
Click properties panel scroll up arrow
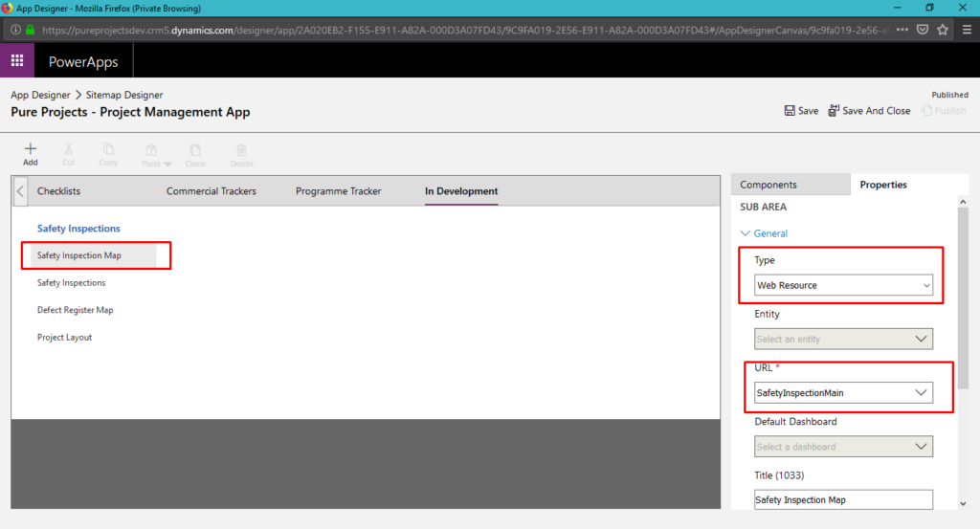coord(963,202)
